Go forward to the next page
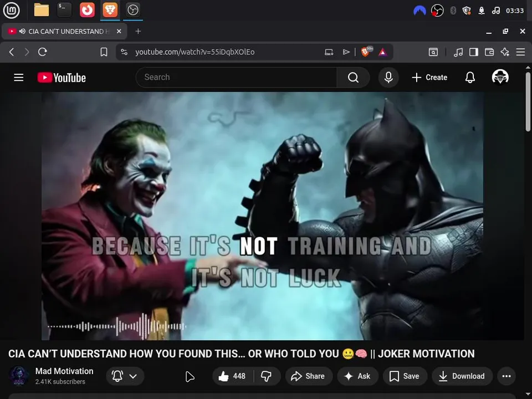The image size is (532, 399). [27, 52]
